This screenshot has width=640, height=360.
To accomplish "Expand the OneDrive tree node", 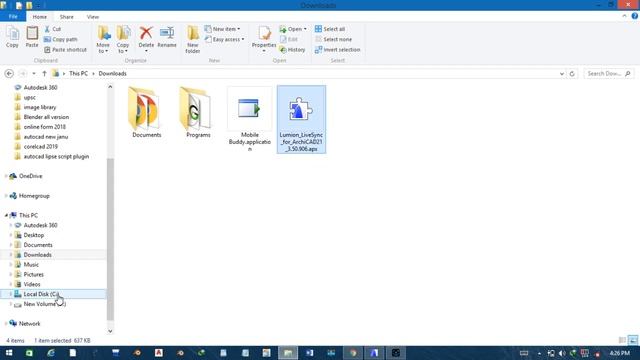I will (x=6, y=176).
